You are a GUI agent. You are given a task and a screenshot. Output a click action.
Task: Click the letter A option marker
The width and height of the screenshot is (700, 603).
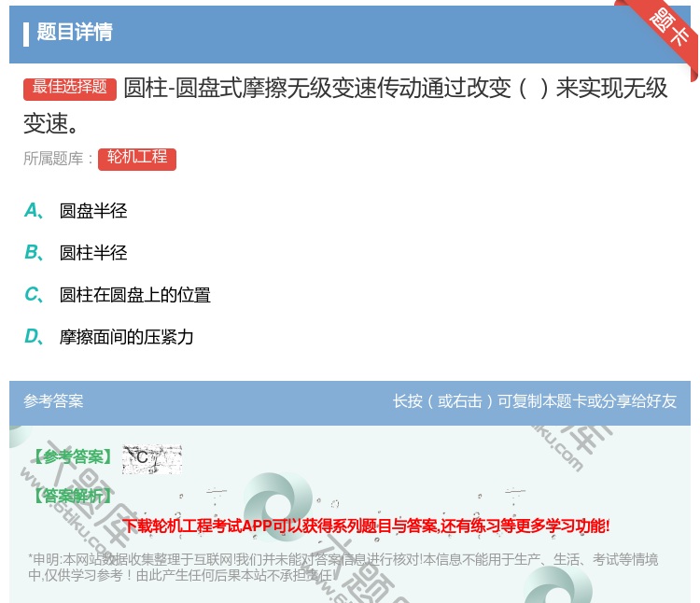[x=34, y=211]
